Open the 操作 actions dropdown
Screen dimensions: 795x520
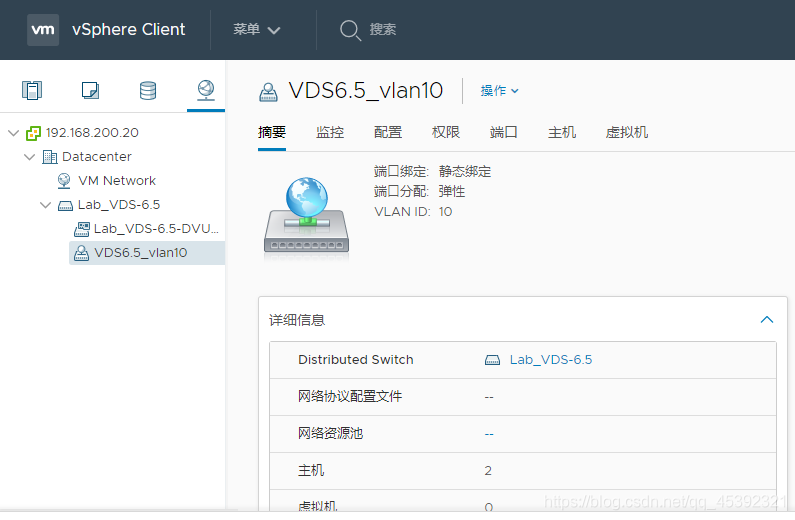coord(499,91)
